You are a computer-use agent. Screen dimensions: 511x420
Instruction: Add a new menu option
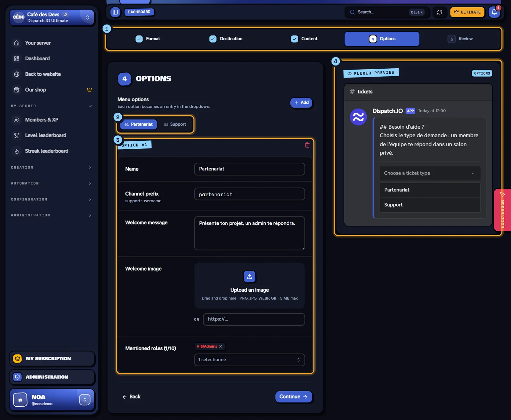301,102
